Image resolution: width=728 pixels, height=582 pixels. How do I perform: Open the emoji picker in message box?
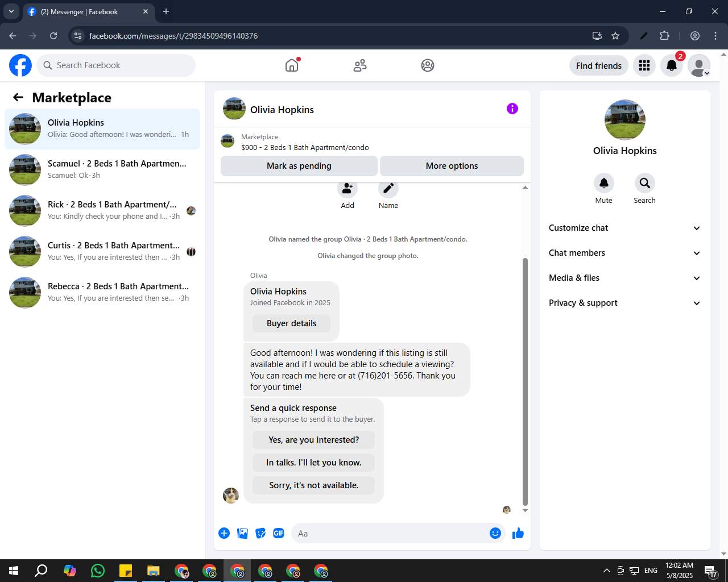tap(495, 533)
